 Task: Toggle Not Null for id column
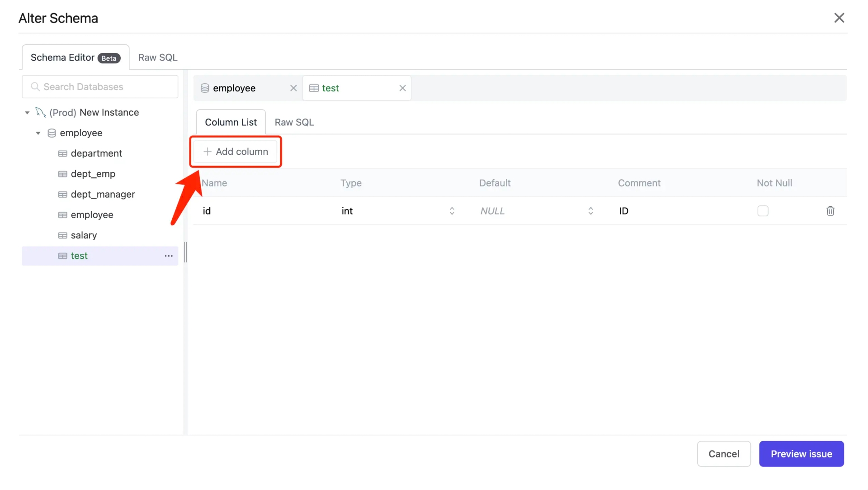click(763, 211)
